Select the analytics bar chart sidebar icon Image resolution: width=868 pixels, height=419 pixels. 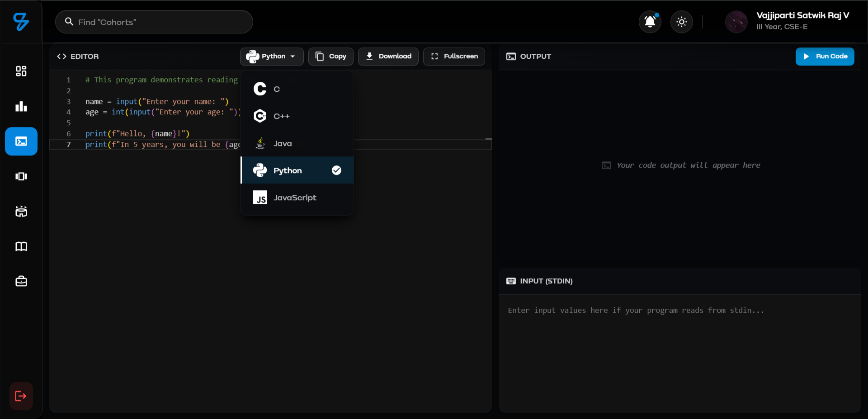coord(21,106)
